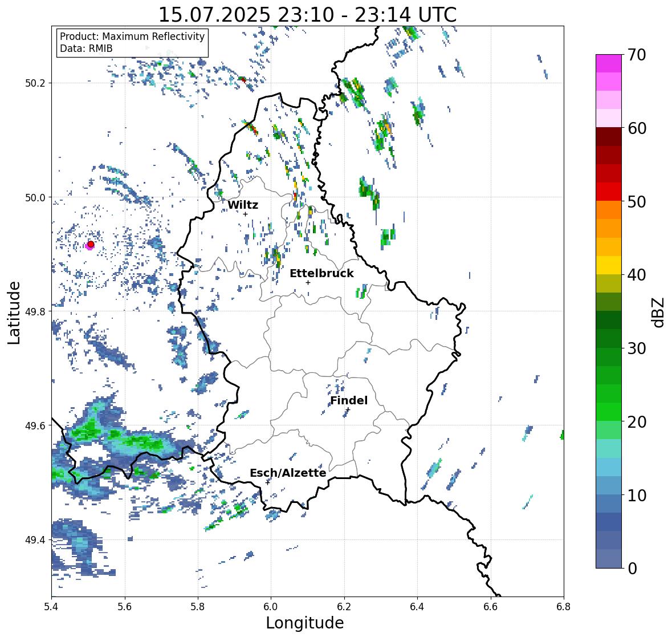
Task: Click the 6.4 longitude tick label
Action: tap(417, 606)
